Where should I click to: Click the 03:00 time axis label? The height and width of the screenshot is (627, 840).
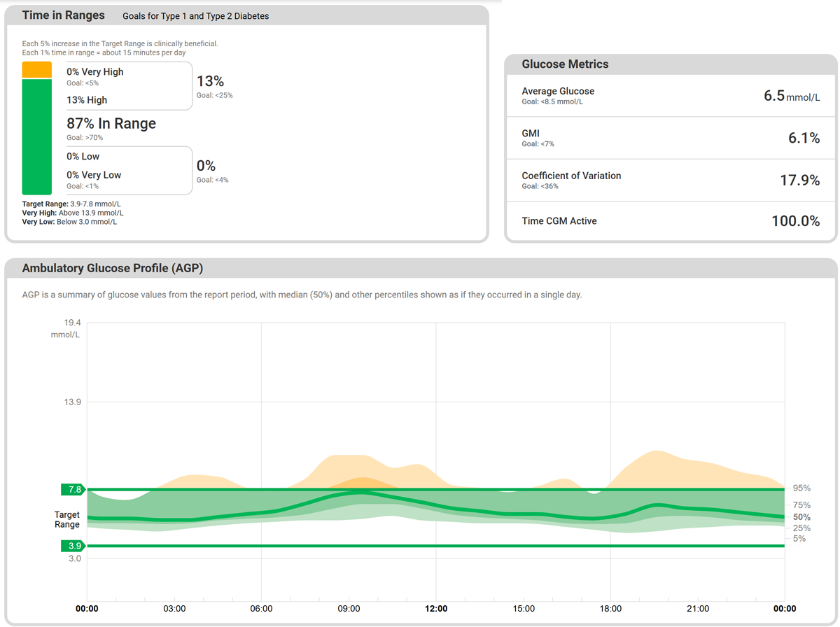coord(174,609)
